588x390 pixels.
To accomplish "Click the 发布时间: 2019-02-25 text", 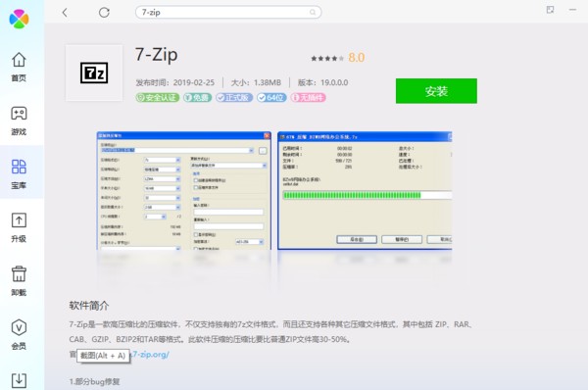I will pos(175,82).
